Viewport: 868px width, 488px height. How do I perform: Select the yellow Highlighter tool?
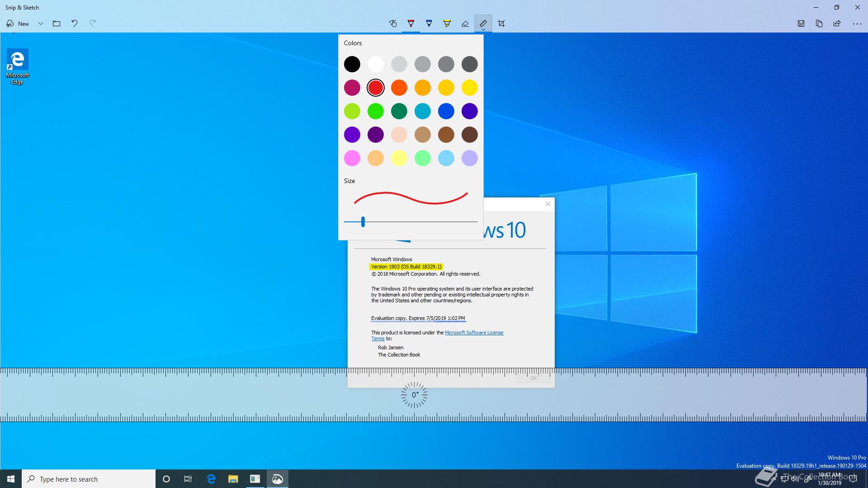(447, 23)
